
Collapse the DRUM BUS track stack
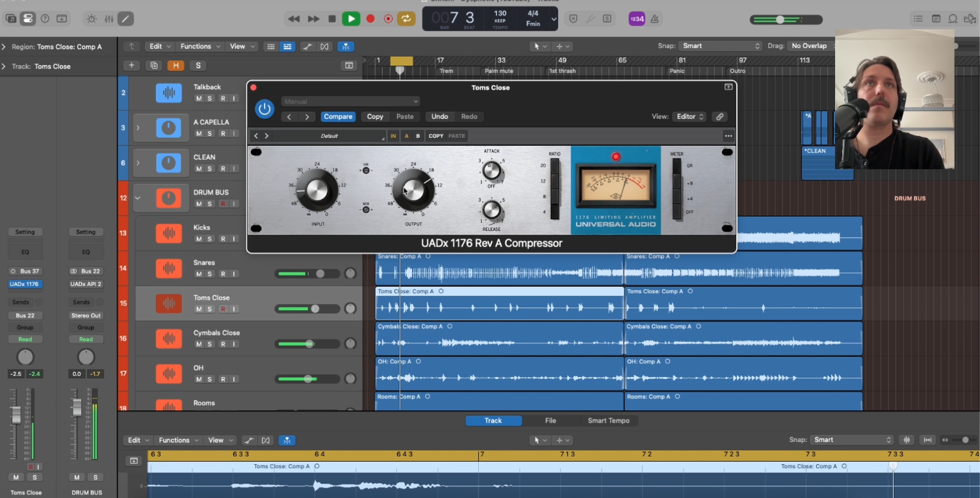pyautogui.click(x=138, y=198)
